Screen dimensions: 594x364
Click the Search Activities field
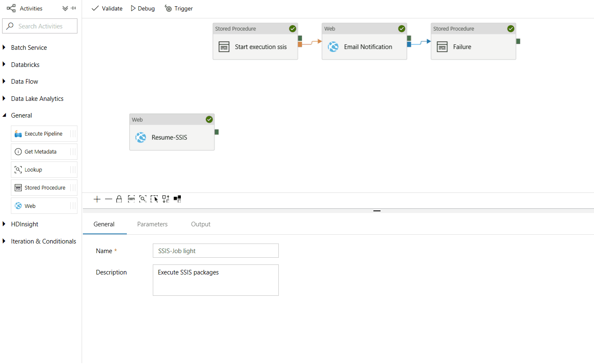pyautogui.click(x=40, y=26)
